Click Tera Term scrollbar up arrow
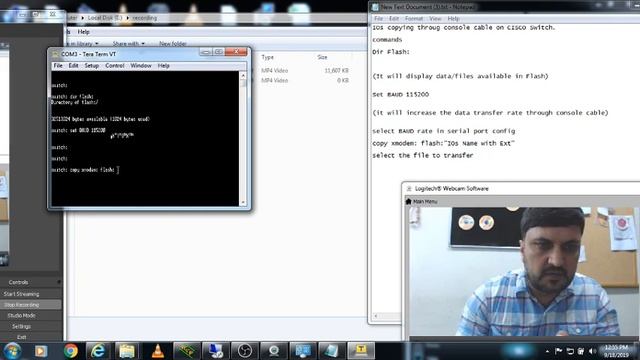Image resolution: width=640 pixels, height=360 pixels. (x=243, y=76)
